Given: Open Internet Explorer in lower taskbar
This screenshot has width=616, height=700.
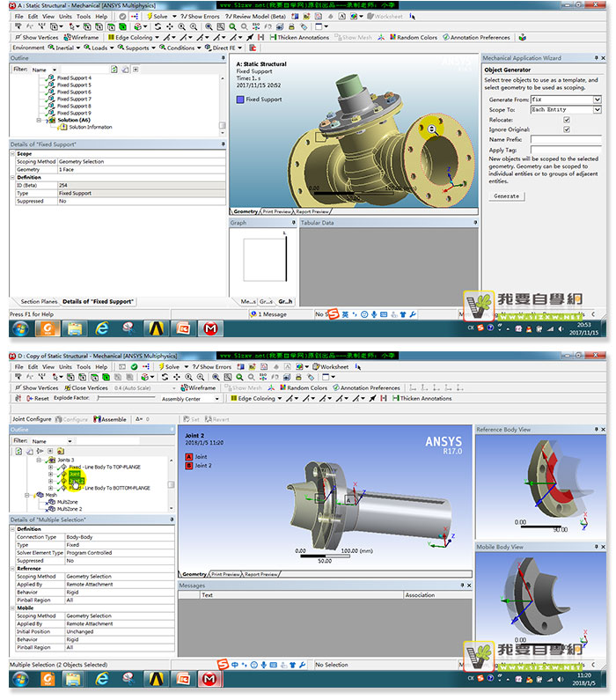Looking at the screenshot, I should [102, 679].
